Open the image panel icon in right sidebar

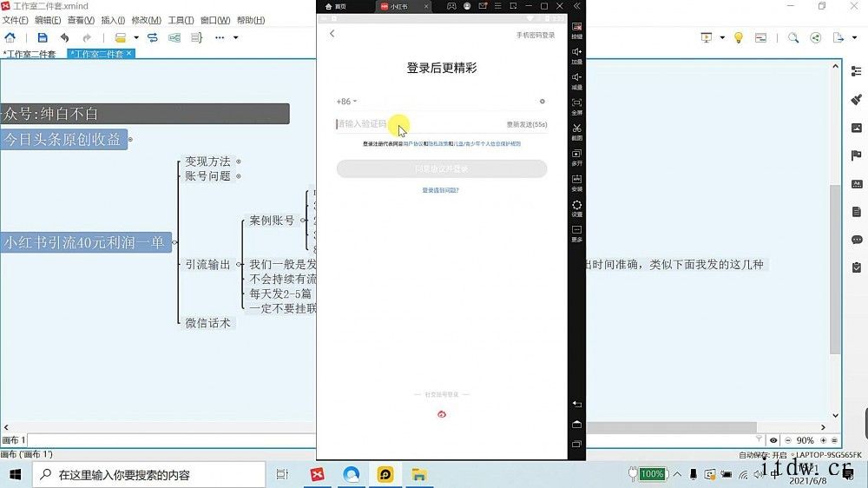click(x=857, y=128)
